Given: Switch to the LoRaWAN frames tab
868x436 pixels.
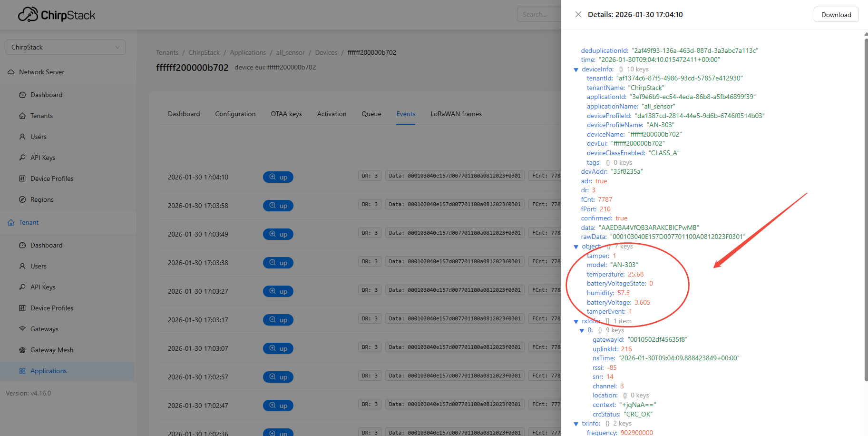Looking at the screenshot, I should [456, 114].
